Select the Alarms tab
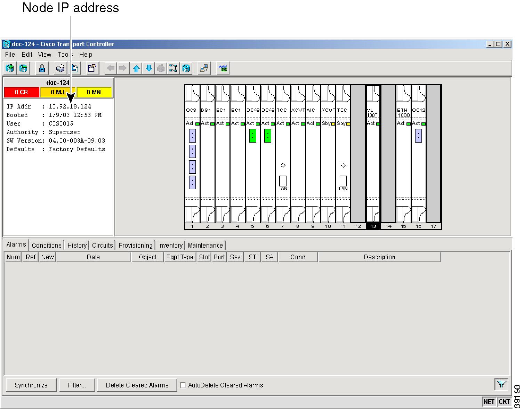Image resolution: width=532 pixels, height=409 pixels. [x=16, y=244]
